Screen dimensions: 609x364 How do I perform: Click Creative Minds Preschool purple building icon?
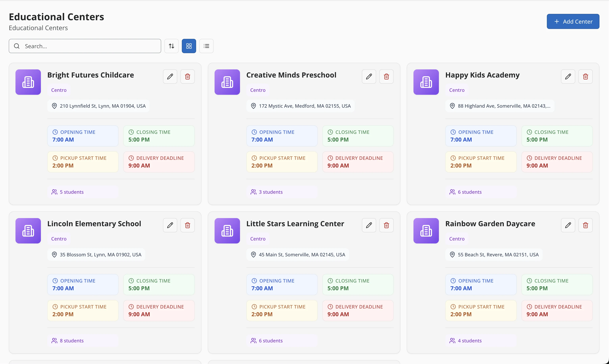pyautogui.click(x=227, y=82)
